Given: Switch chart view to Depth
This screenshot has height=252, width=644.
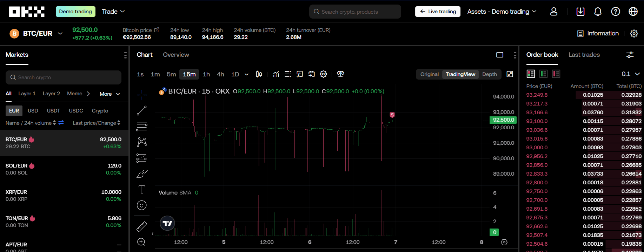Looking at the screenshot, I should 489,74.
